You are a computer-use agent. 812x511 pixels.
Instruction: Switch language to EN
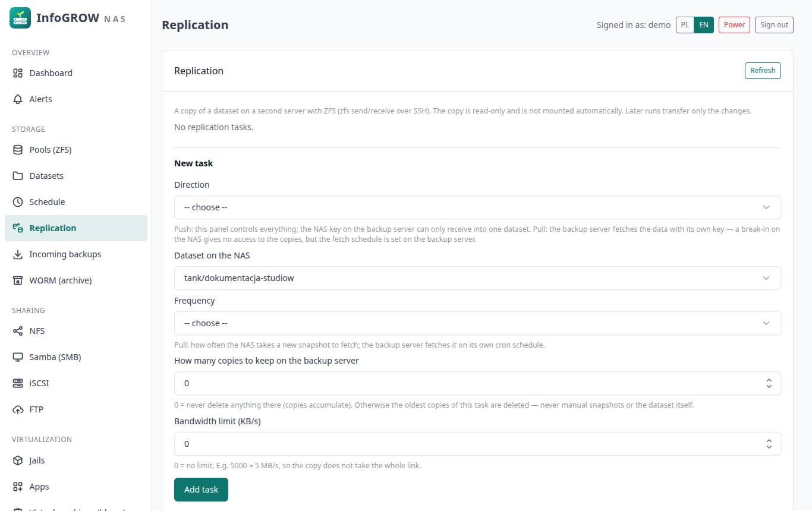coord(704,25)
